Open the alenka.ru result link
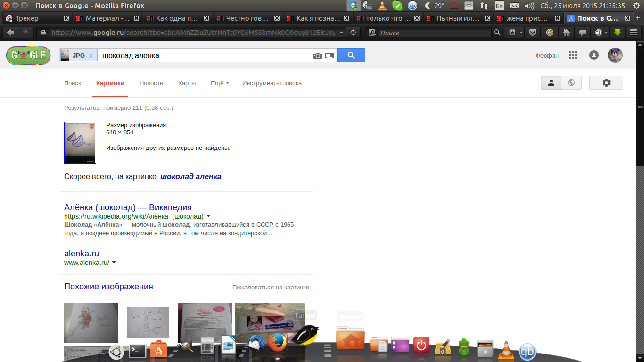This screenshot has height=362, width=644. [82, 253]
